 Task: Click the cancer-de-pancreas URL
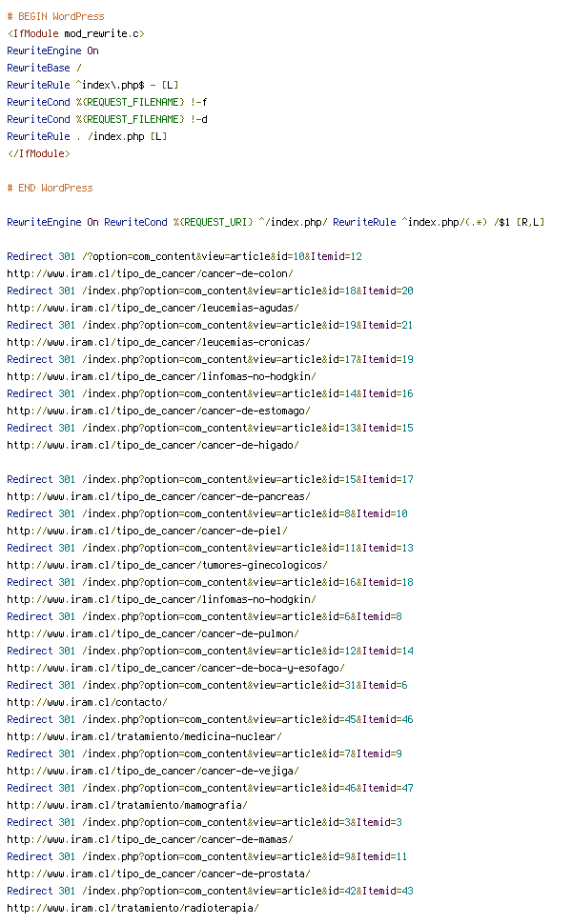tap(158, 496)
